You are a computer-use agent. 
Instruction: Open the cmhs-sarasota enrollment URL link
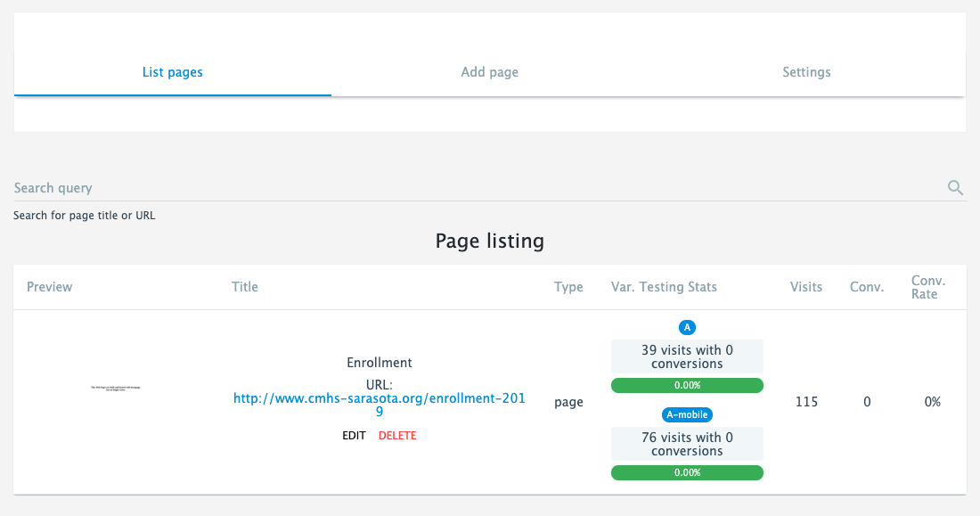pos(380,405)
